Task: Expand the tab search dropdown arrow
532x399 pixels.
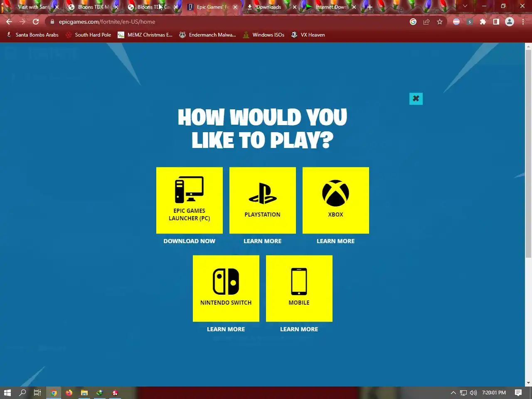Action: pyautogui.click(x=465, y=6)
